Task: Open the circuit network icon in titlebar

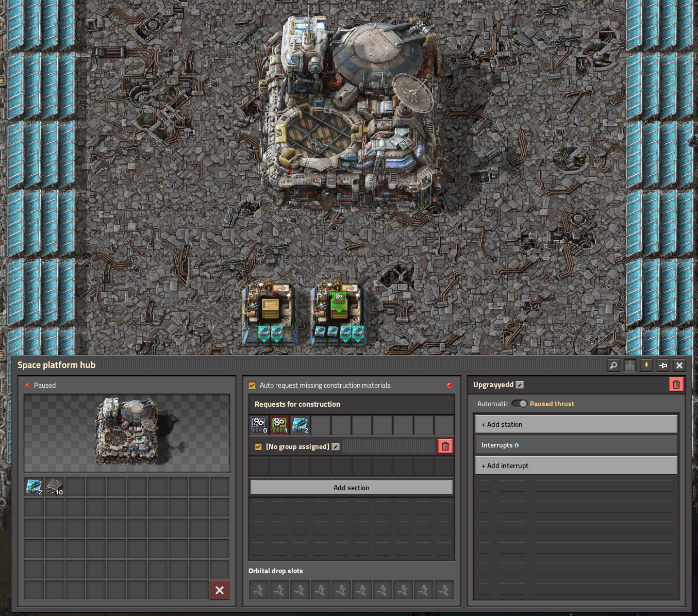Action: tap(630, 365)
